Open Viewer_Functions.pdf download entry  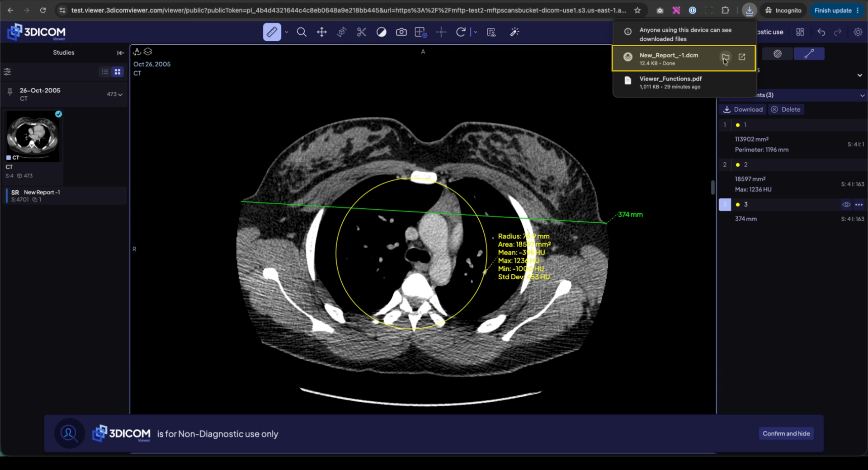click(x=684, y=82)
